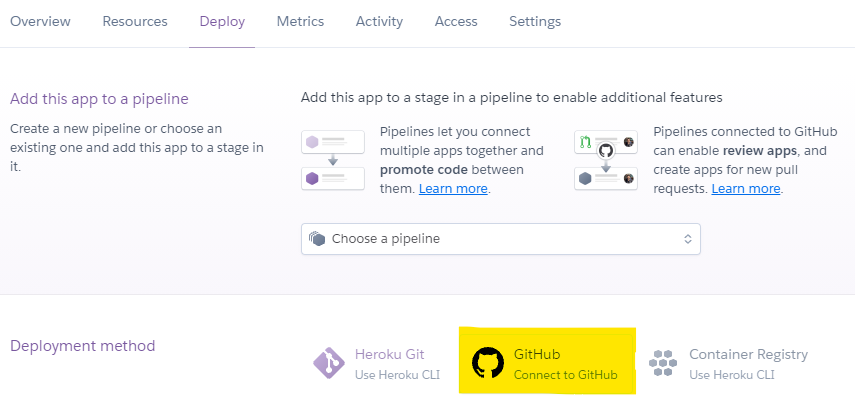Click the pipeline dropdown up-down arrows
This screenshot has width=855, height=405.
pos(688,239)
